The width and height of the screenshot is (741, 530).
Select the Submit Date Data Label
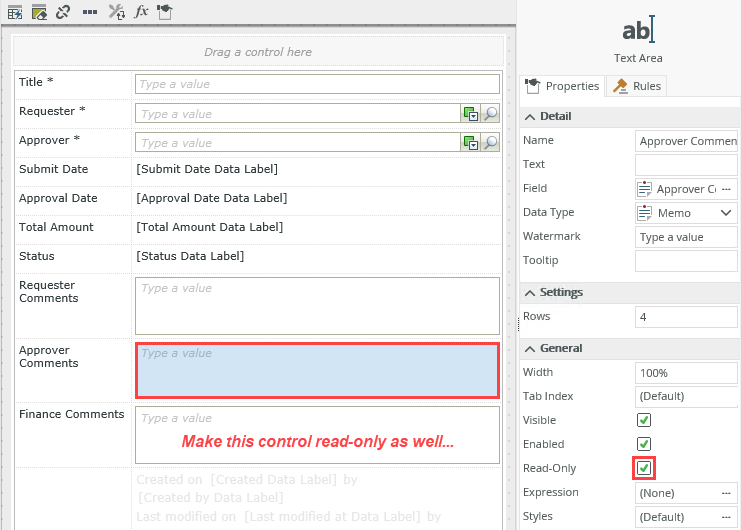[x=207, y=169]
